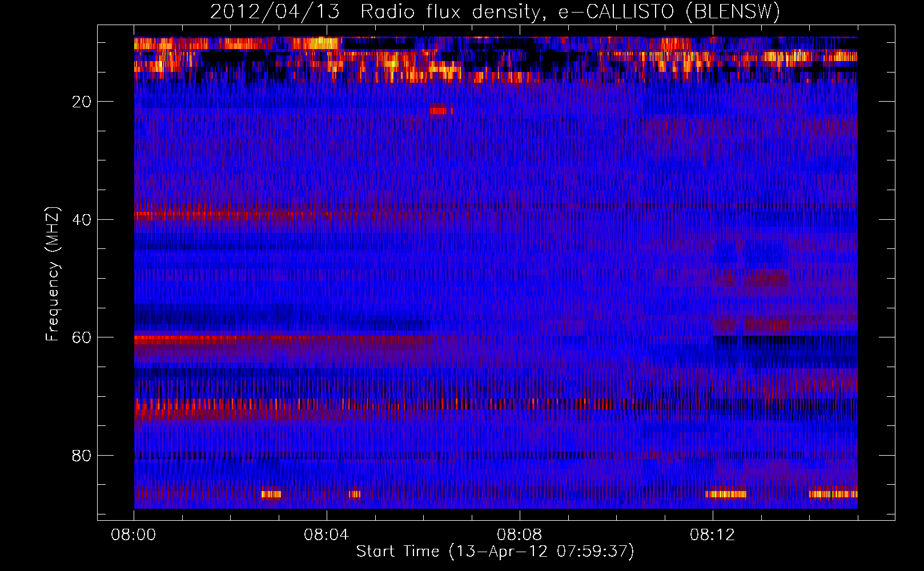Screen dimensions: 924x571
Task: Click the '08:12' time tick label
Action: 713,535
